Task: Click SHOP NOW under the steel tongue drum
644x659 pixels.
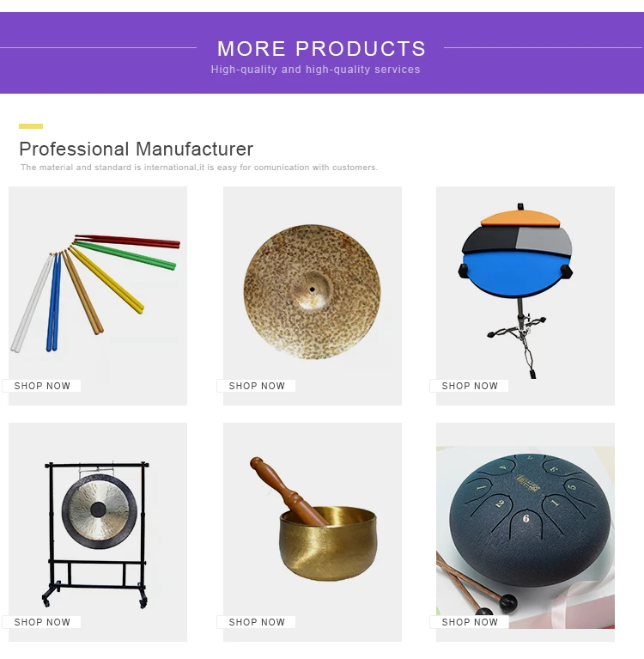Action: tap(470, 622)
